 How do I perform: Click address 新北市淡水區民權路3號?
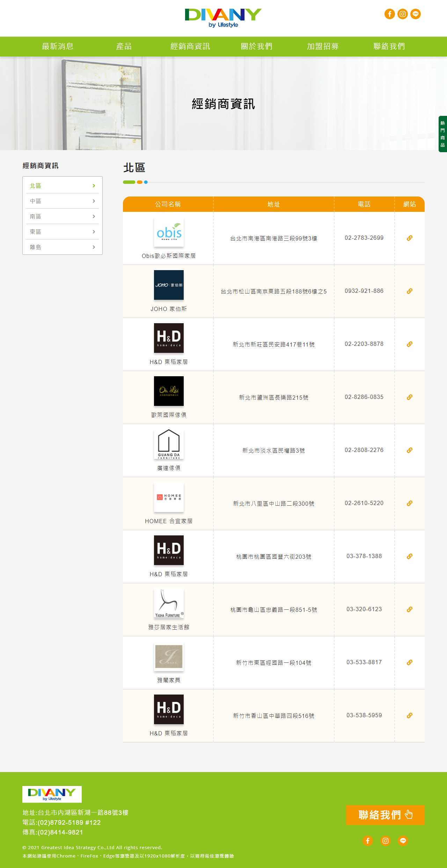click(x=274, y=451)
